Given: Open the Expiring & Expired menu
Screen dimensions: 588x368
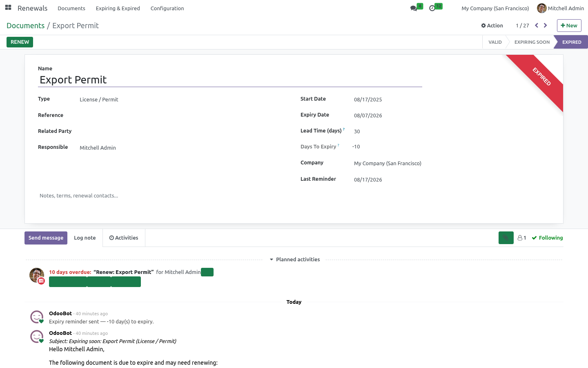Looking at the screenshot, I should (118, 8).
